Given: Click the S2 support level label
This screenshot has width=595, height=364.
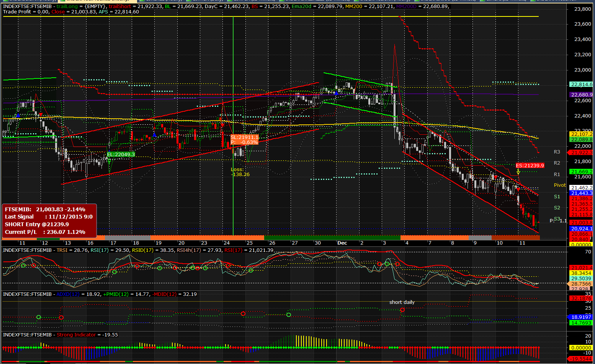Looking at the screenshot, I should [x=557, y=208].
